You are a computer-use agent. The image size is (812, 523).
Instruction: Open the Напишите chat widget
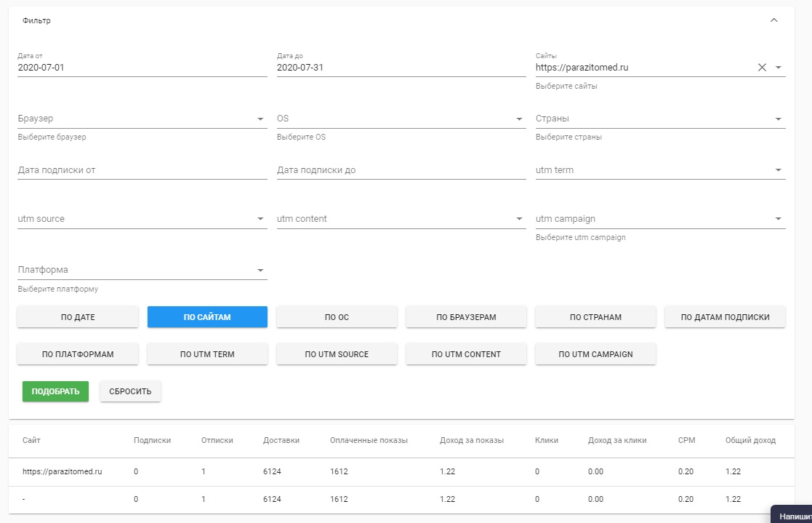pos(792,514)
